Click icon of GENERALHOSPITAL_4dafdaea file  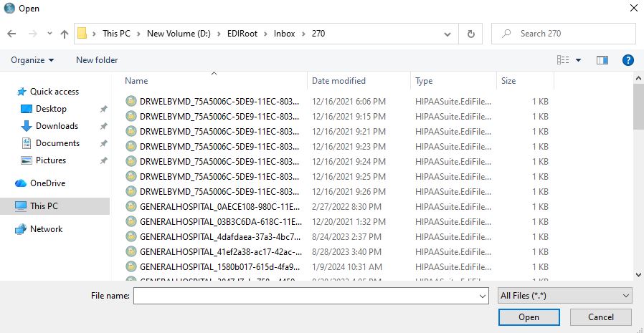131,236
